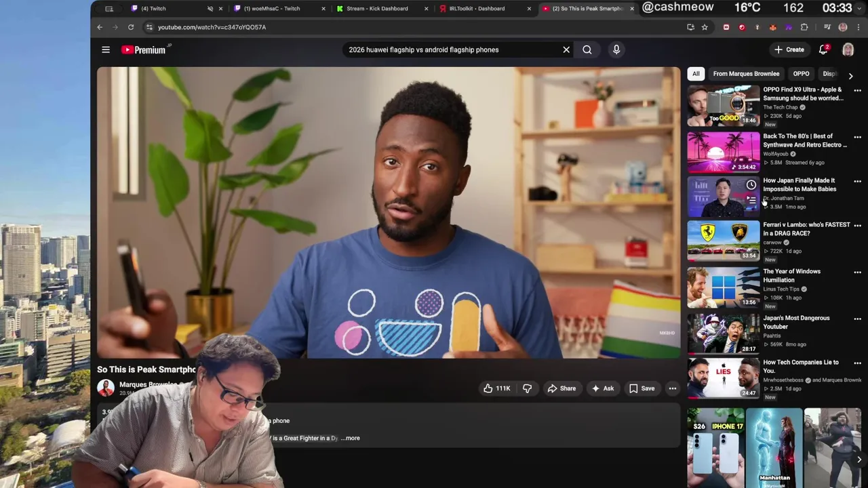Open more actions below the video
This screenshot has height=488, width=868.
click(672, 388)
